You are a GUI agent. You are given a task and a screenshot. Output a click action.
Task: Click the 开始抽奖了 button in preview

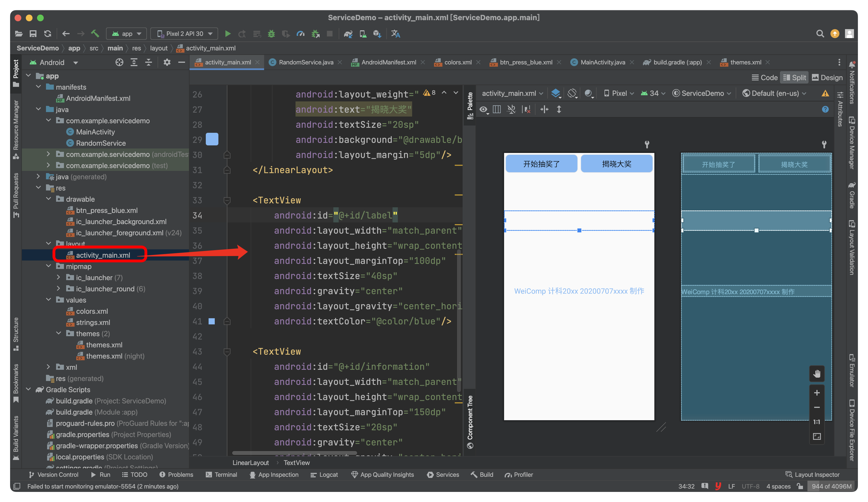pos(541,164)
